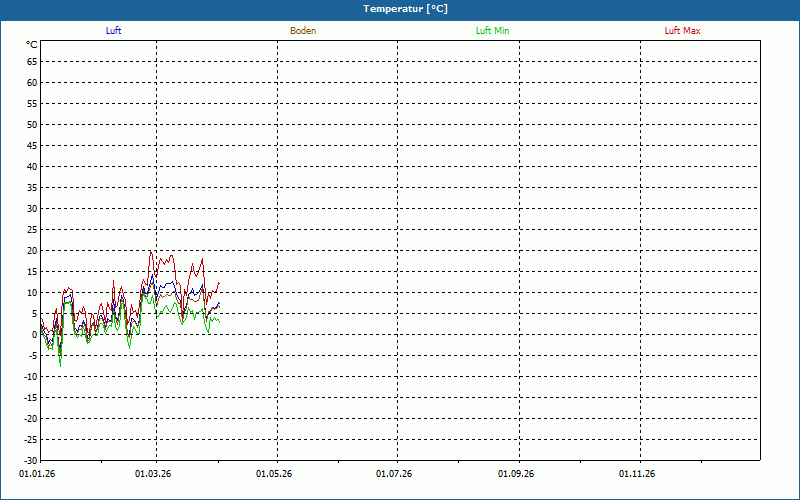The width and height of the screenshot is (800, 500).
Task: Click the °C unit label on the y-axis
Action: coord(31,45)
